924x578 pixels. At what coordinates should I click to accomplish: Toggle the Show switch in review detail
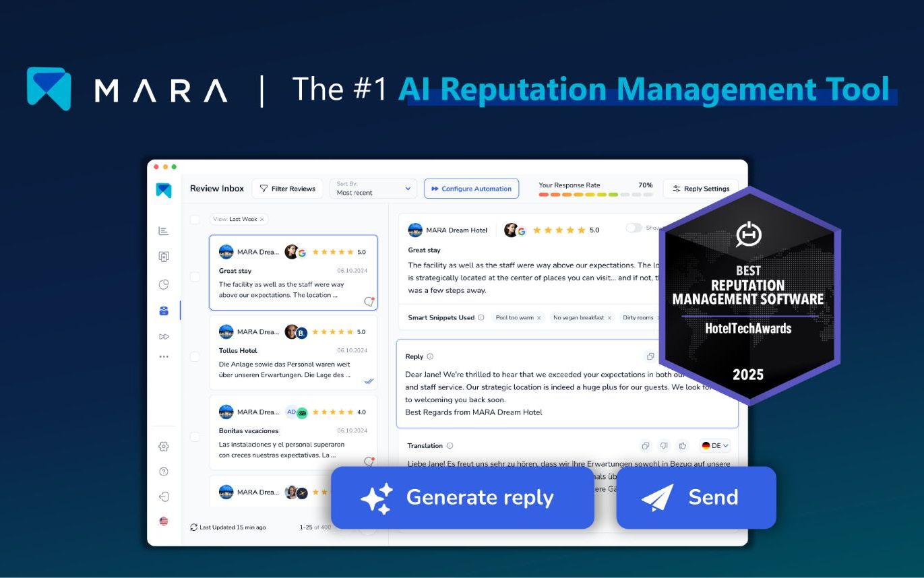point(634,228)
